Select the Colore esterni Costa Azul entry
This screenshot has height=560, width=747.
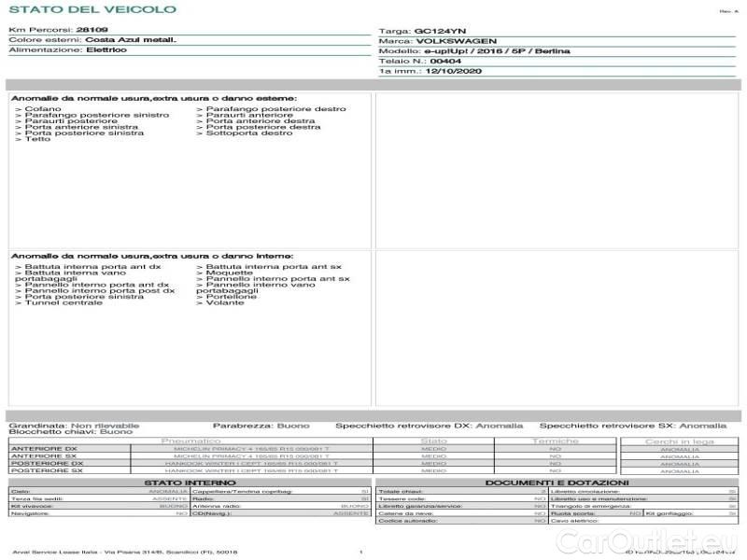[x=118, y=40]
